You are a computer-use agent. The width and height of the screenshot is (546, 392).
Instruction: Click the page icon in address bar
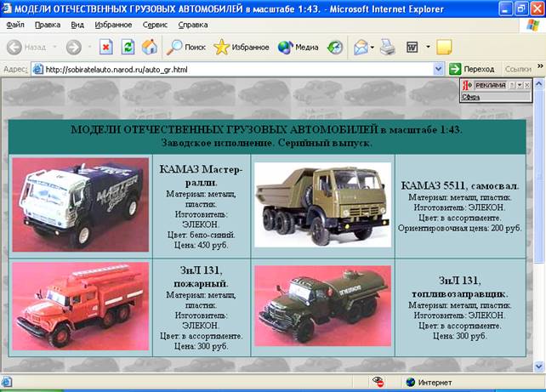click(x=37, y=69)
